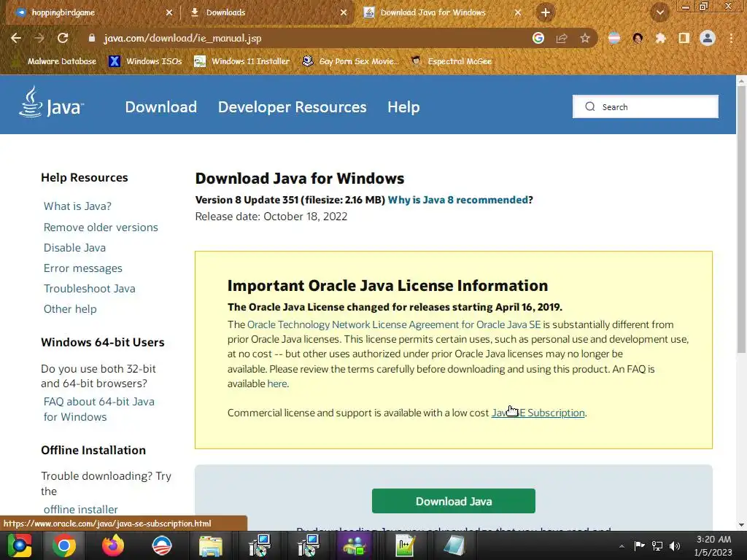Open the taskbar clock showing 3:20 AM
Screen dimensions: 747x560
(713, 545)
